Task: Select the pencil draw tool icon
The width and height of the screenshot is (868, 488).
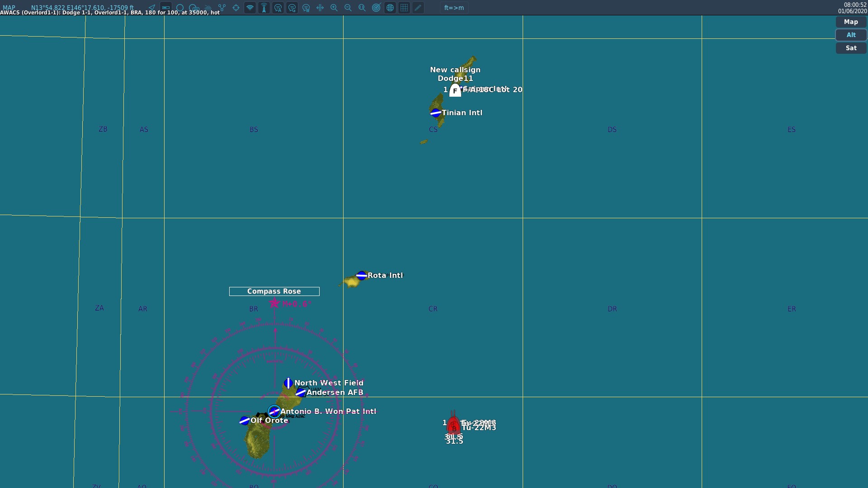Action: tap(418, 8)
